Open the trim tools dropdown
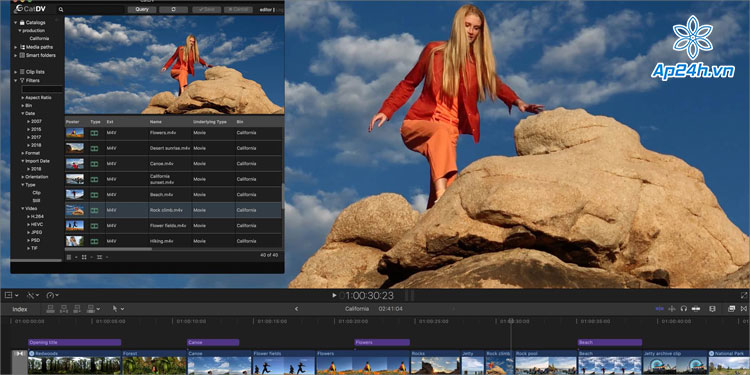Image resolution: width=750 pixels, height=375 pixels. [x=32, y=296]
